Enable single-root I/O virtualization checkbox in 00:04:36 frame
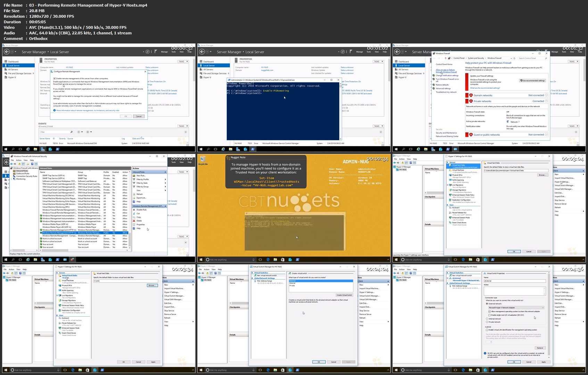The height and width of the screenshot is (375, 588). pos(489,315)
